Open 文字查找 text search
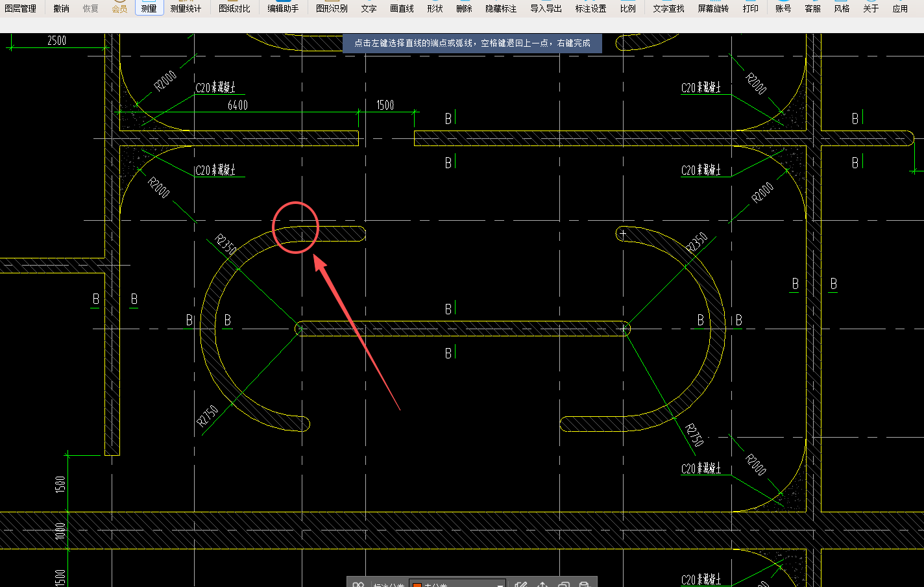This screenshot has height=587, width=924. coord(668,8)
